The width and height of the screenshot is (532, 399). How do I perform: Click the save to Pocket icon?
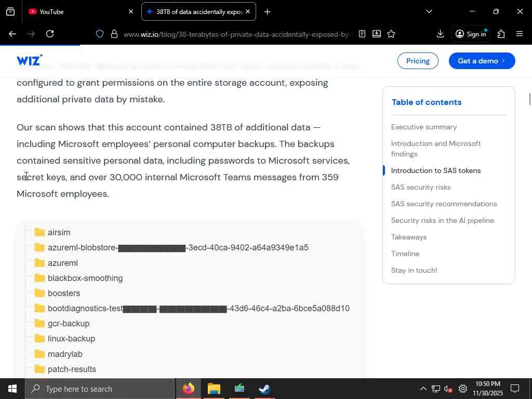pyautogui.click(x=376, y=34)
